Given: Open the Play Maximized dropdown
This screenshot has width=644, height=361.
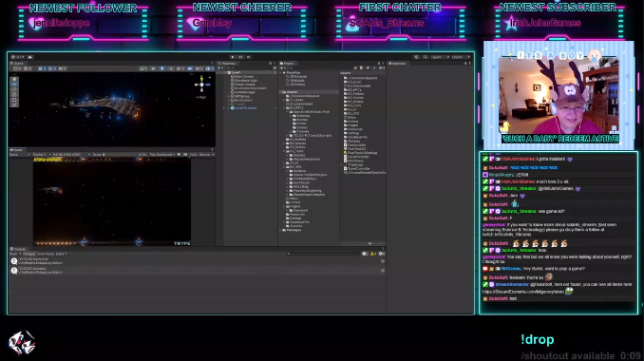Looking at the screenshot, I should (x=161, y=155).
